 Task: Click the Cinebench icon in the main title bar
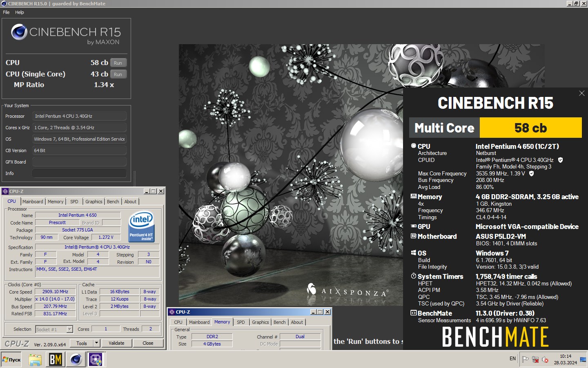[x=4, y=4]
